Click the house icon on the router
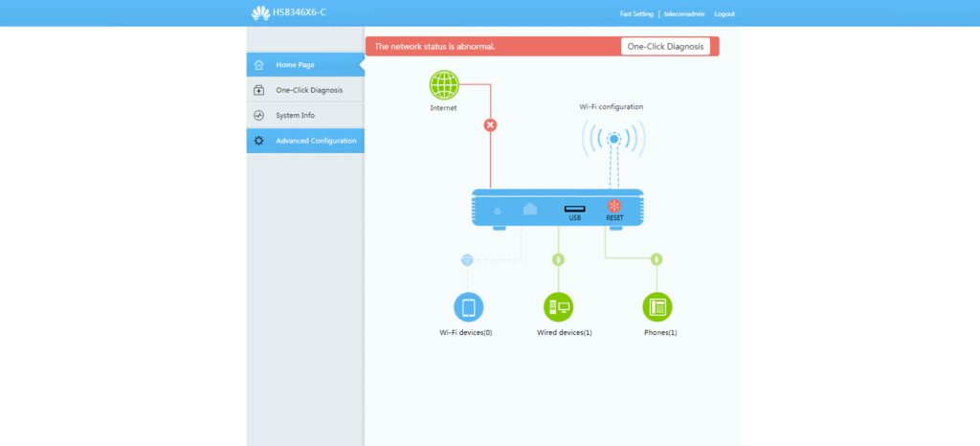This screenshot has height=446, width=980. [x=530, y=210]
